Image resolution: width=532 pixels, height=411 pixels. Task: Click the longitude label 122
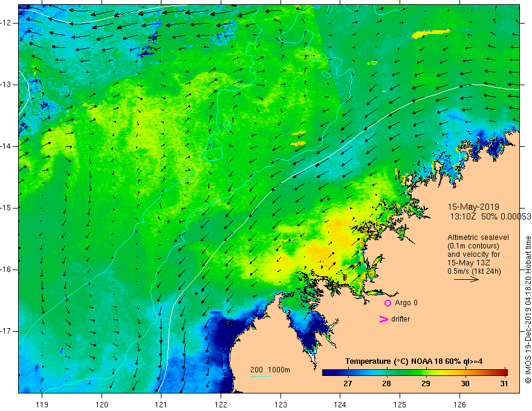coord(221,404)
